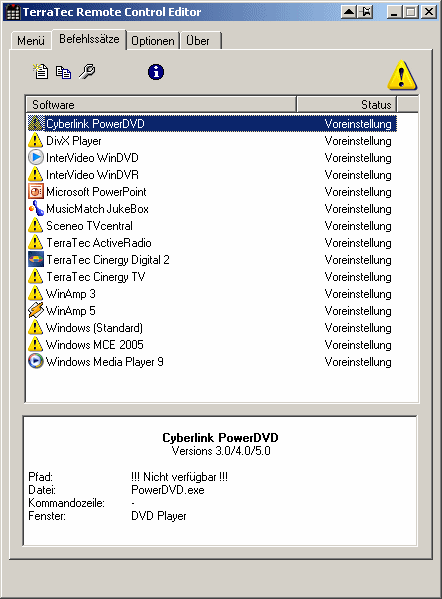Switch to the Menü tab
Viewport: 442px width, 599px height.
point(31,41)
